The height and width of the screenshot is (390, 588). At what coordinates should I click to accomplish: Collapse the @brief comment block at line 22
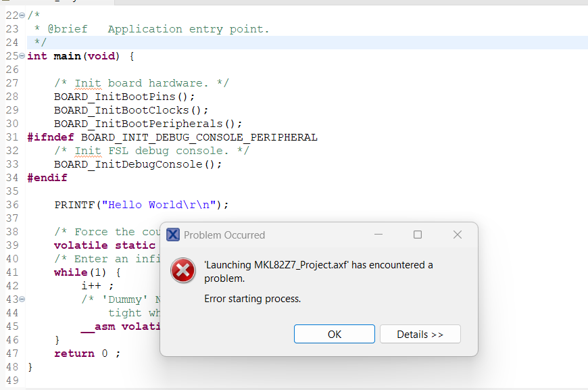coord(22,15)
